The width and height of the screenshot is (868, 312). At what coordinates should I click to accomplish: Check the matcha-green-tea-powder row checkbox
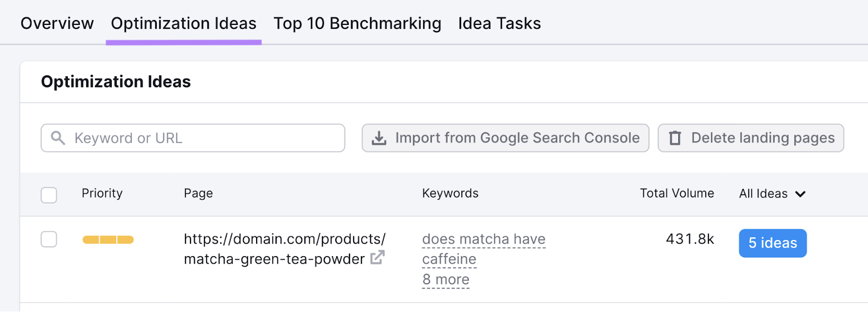tap(49, 239)
